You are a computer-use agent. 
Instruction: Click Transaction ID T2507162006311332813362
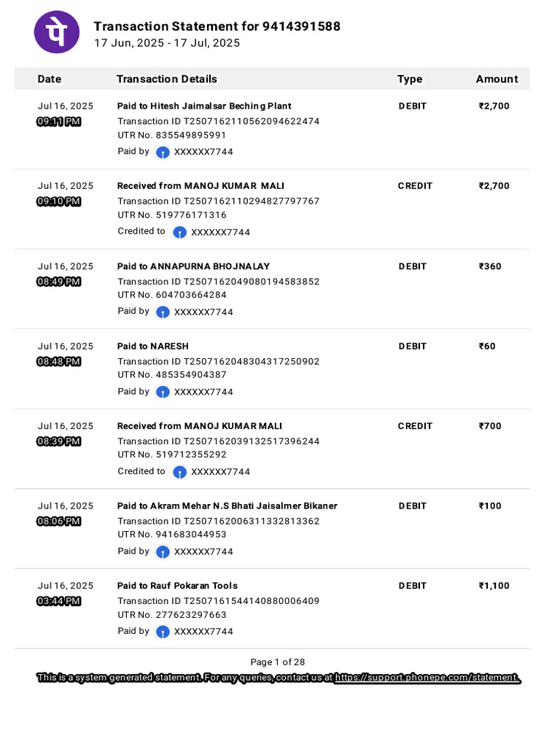(x=219, y=521)
